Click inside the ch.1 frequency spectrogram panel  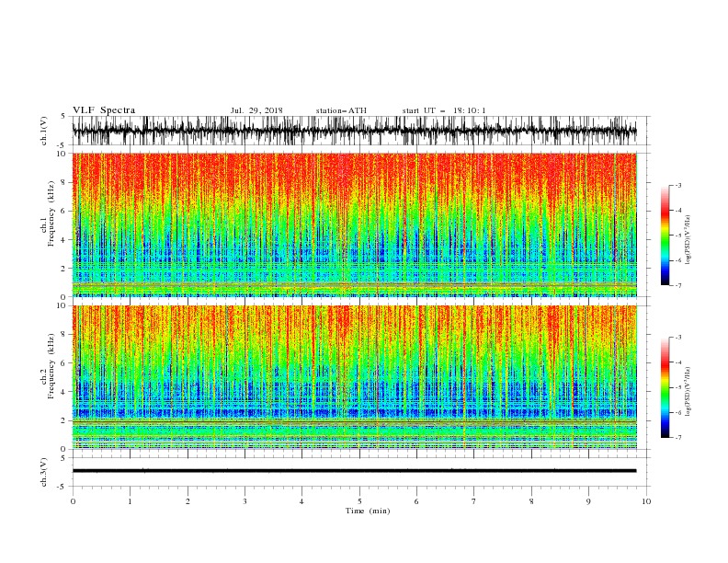pos(355,224)
